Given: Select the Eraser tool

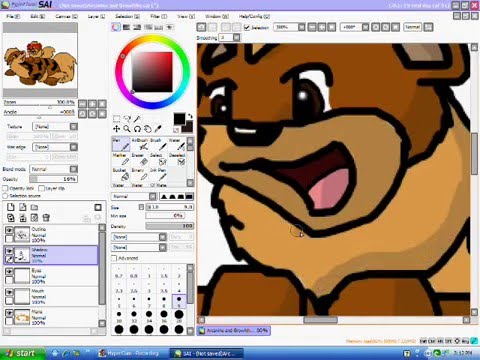Looking at the screenshot, I should (139, 159).
